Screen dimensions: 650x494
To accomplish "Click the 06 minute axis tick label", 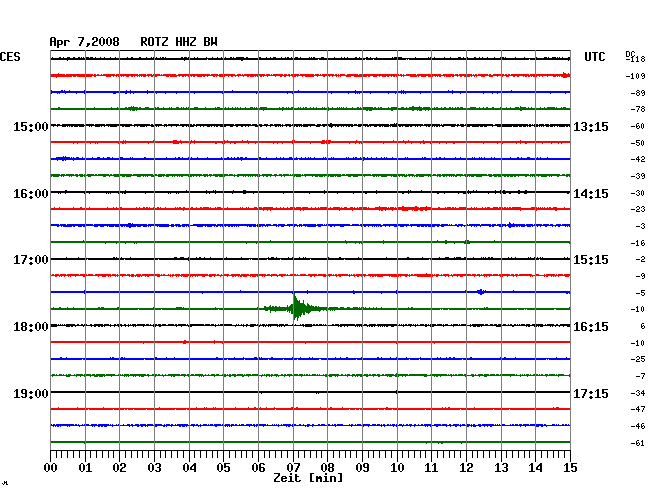I will [258, 467].
